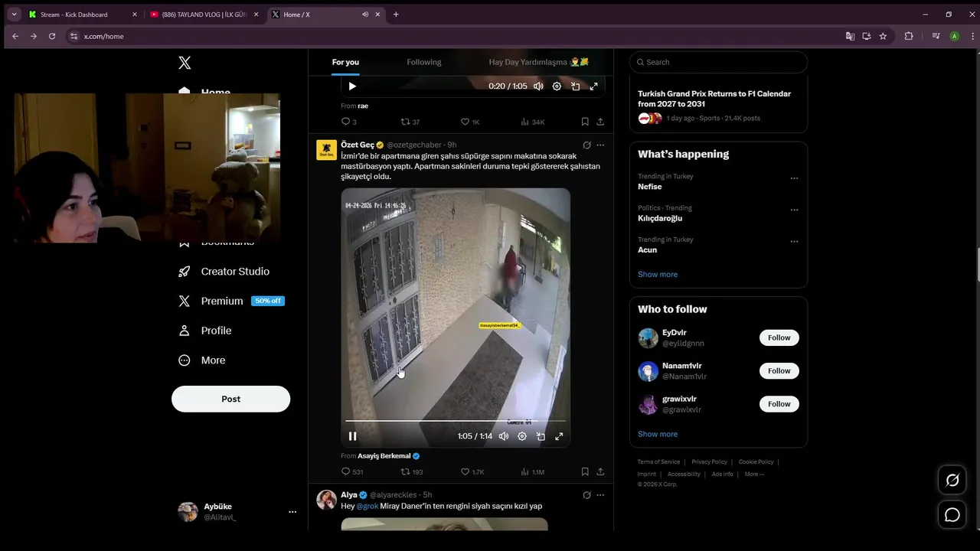Fullscreen the Özet Geç video
This screenshot has width=980, height=551.
559,436
